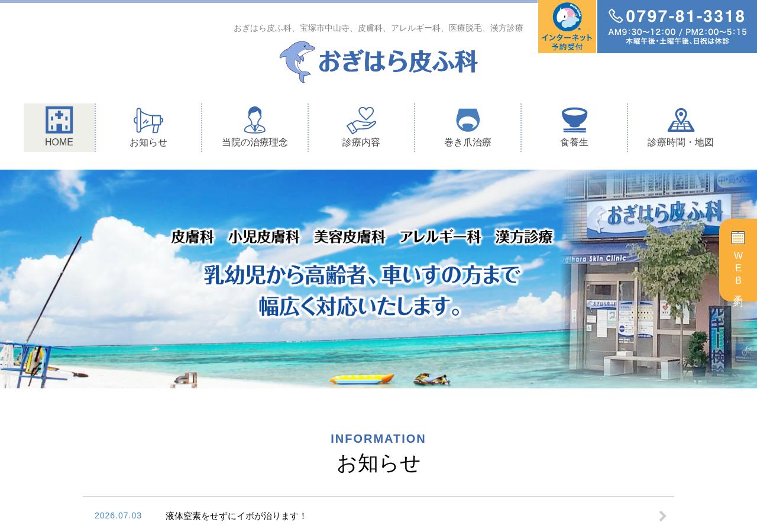Click the text 木曜午後・土曜午後、日祝は休診
The width and height of the screenshot is (757, 532).
click(x=678, y=41)
